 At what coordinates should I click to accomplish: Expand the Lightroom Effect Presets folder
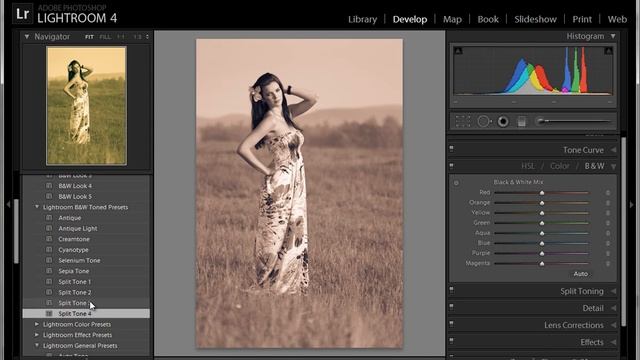[37, 335]
